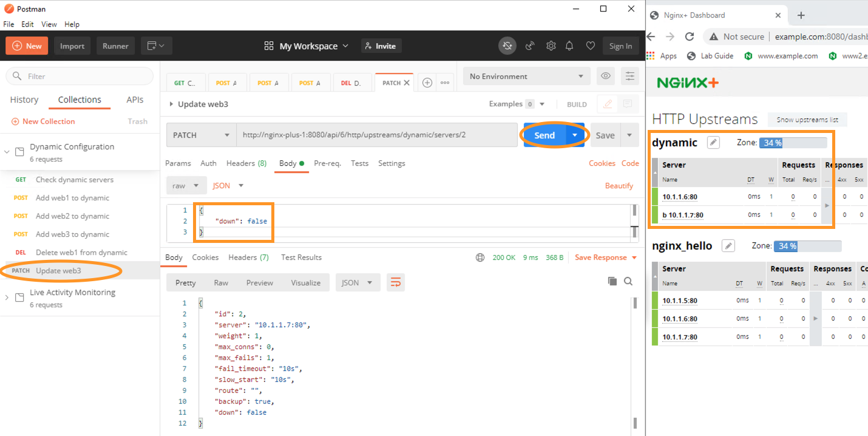The image size is (868, 436).
Task: Select the Collections tab
Action: [80, 100]
